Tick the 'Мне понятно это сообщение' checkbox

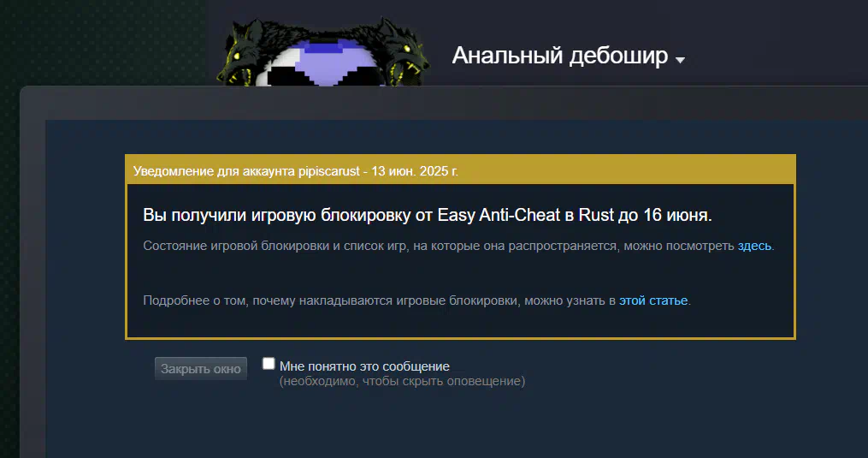269,364
